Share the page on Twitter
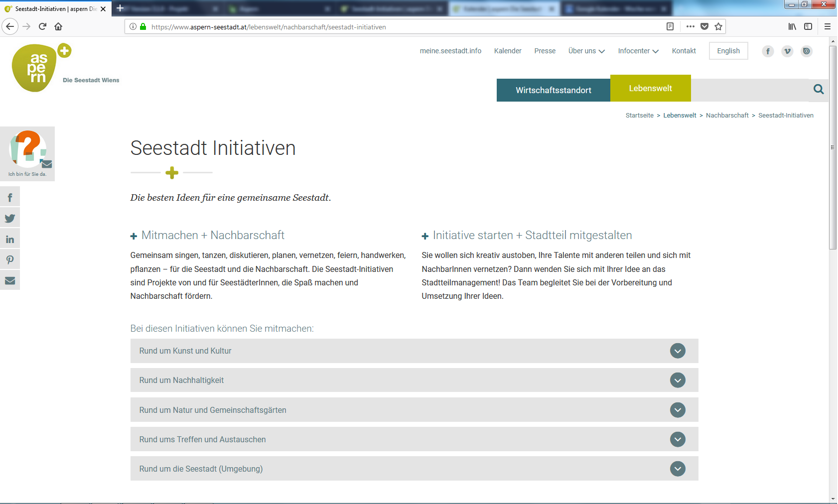 tap(10, 218)
